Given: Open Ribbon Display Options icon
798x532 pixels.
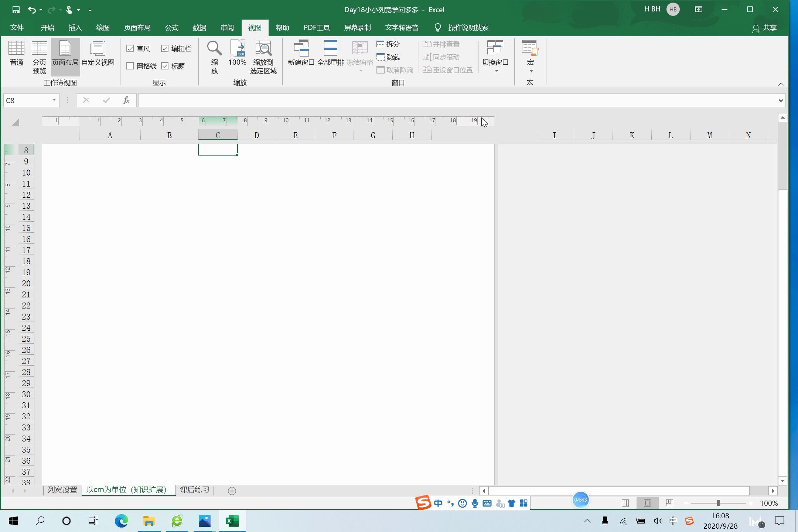Looking at the screenshot, I should [x=698, y=10].
